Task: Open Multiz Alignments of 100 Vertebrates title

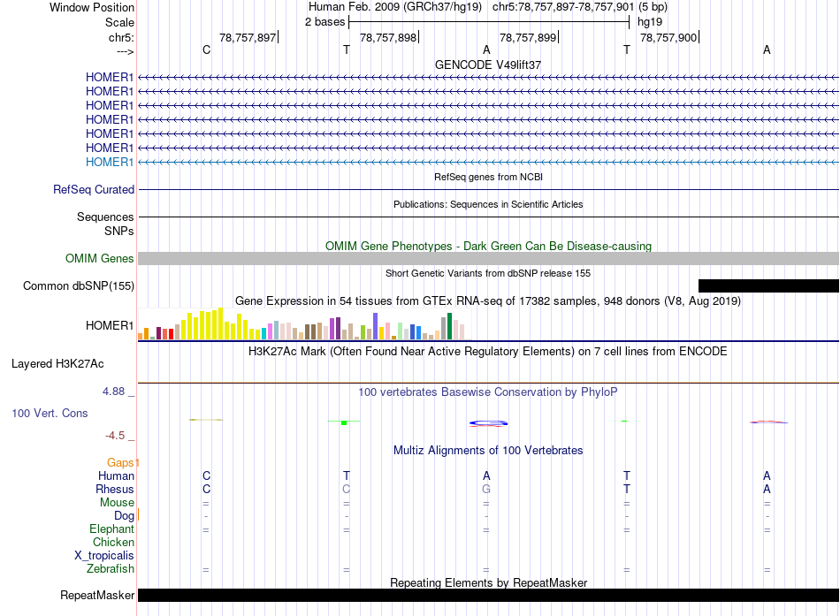Action: (488, 451)
